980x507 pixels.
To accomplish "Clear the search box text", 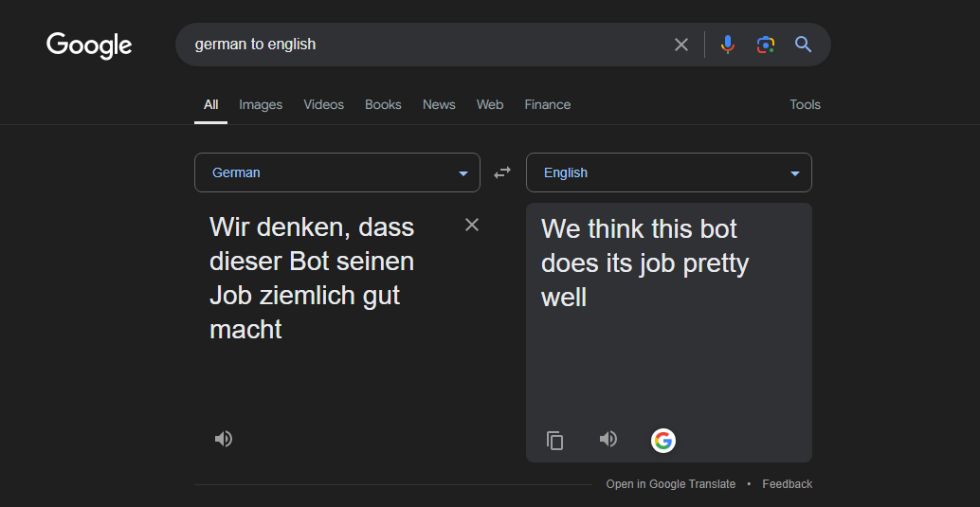I will (x=681, y=45).
